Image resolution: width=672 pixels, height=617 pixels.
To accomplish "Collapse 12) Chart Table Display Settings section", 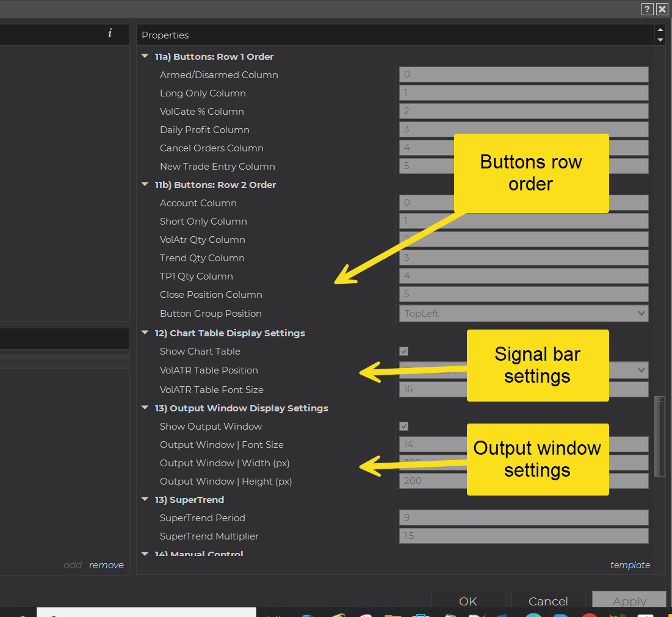I will click(145, 333).
